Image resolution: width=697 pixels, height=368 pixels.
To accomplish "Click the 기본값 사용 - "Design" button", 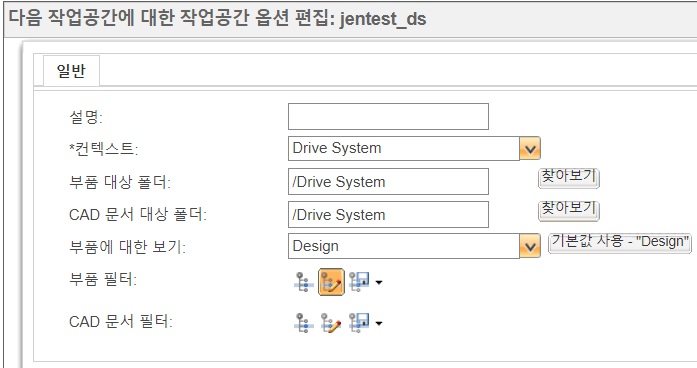I will pos(620,243).
